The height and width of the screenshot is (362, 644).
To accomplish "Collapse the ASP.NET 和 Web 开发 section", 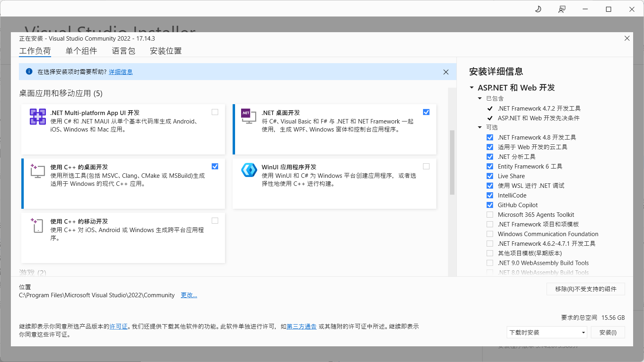I will pyautogui.click(x=472, y=88).
